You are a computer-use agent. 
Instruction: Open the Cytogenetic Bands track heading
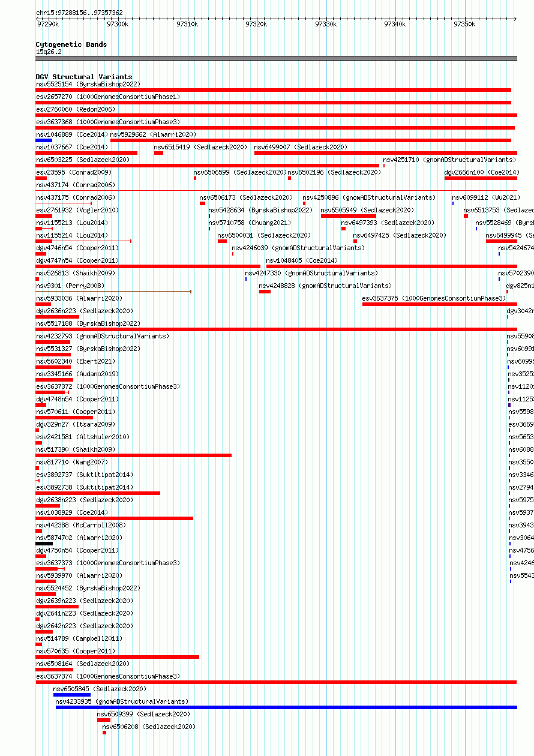pyautogui.click(x=71, y=44)
